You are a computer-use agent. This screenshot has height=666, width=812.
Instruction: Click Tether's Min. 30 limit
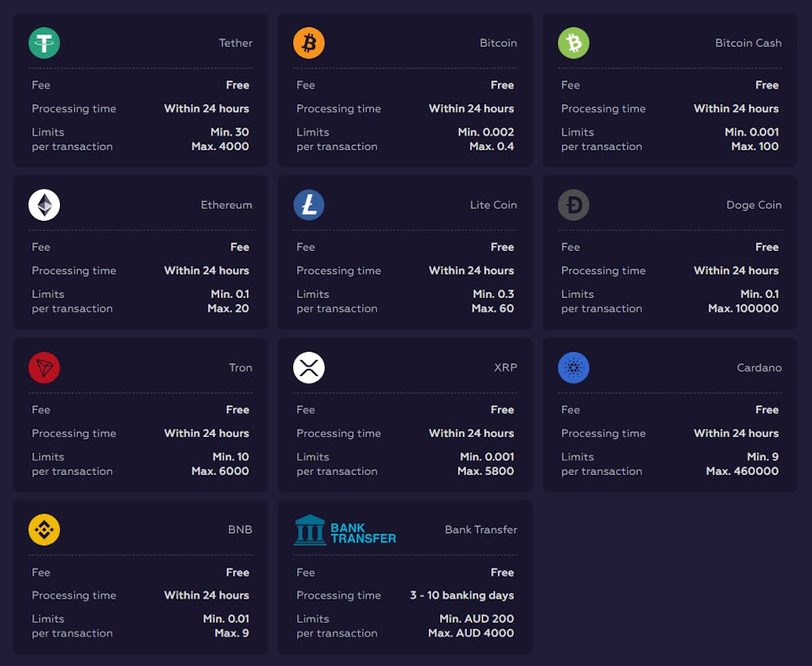230,132
